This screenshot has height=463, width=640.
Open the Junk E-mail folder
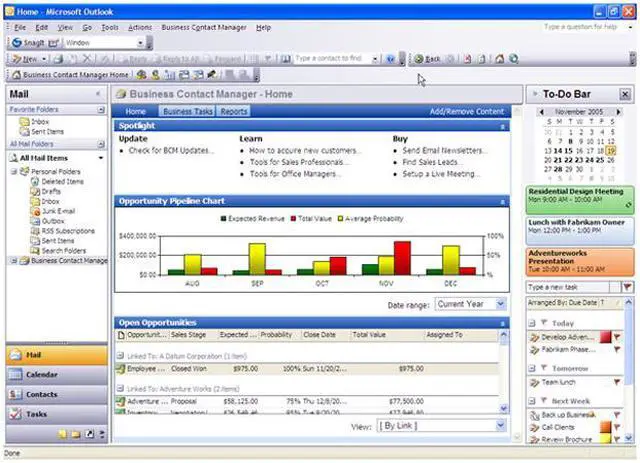(x=53, y=211)
